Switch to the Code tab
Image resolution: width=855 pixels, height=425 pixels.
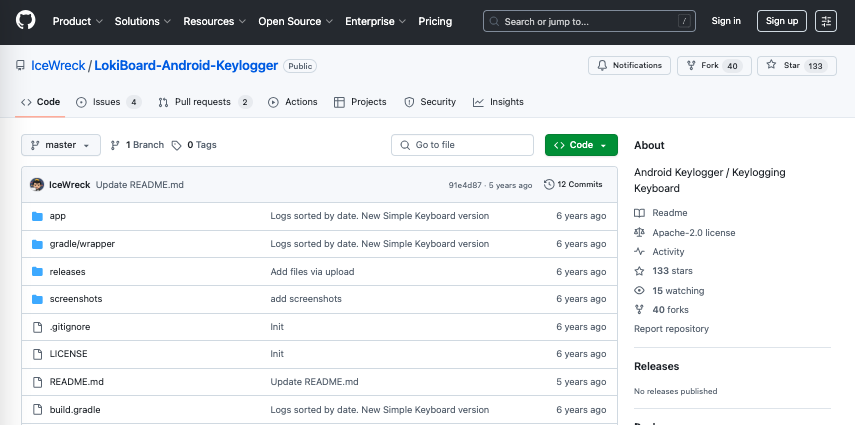(x=40, y=102)
